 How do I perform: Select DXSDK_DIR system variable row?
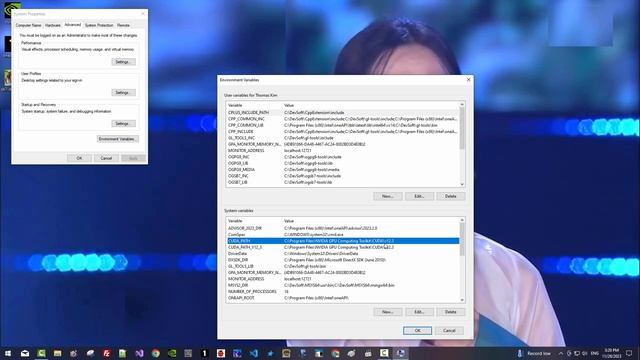(x=343, y=260)
